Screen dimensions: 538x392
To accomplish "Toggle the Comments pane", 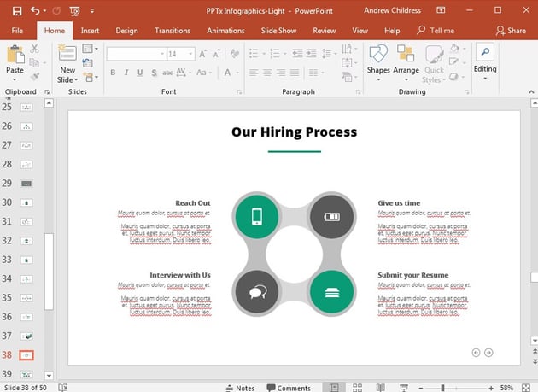I will tap(288, 388).
